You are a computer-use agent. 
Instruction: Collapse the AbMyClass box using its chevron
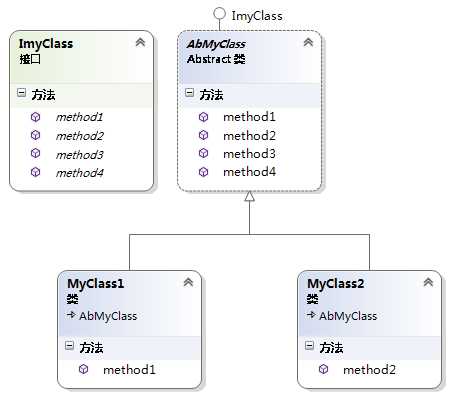pyautogui.click(x=308, y=42)
